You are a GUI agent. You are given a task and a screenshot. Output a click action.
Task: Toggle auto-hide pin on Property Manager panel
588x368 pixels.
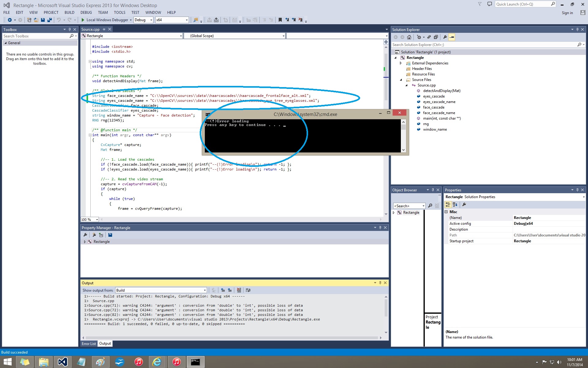(x=380, y=228)
